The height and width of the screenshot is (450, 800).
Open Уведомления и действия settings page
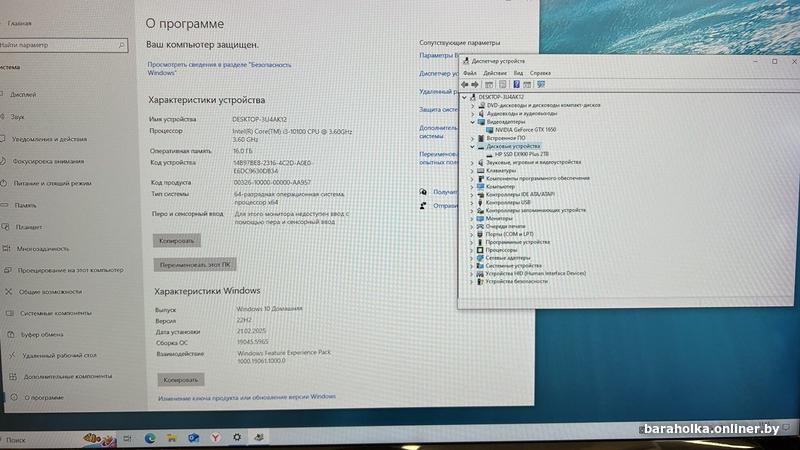tap(49, 139)
